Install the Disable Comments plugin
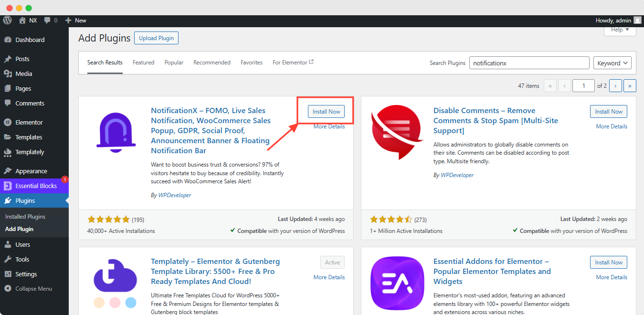 [x=609, y=112]
